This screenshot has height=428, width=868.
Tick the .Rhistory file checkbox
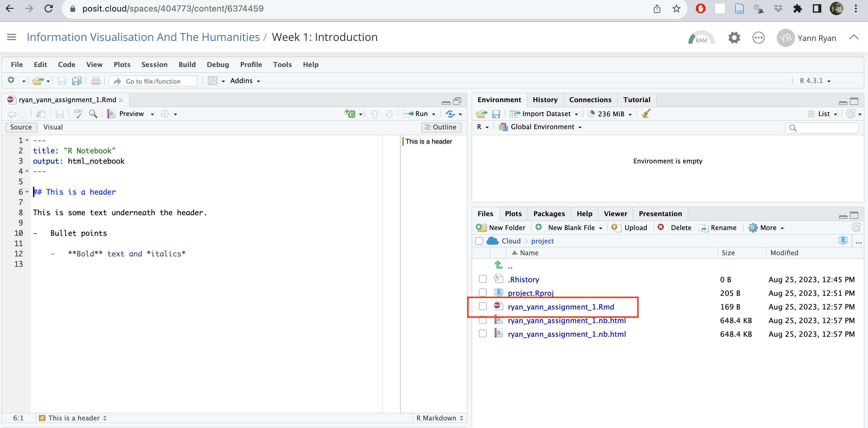click(x=482, y=279)
